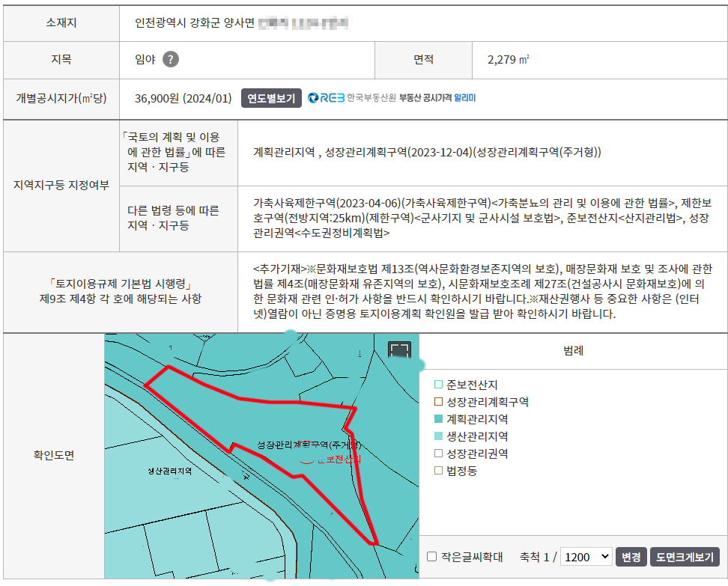Click the 법정동 legend box icon
The width and height of the screenshot is (728, 586).
coord(438,471)
